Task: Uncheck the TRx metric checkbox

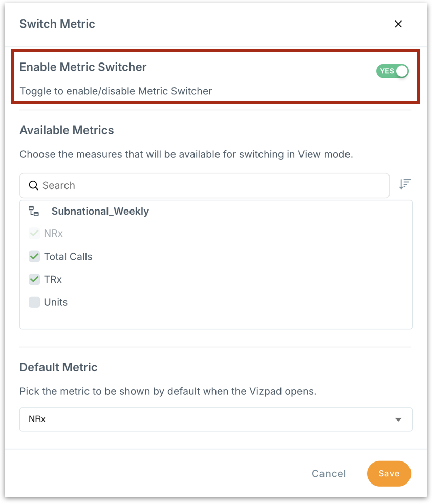Action: click(34, 279)
